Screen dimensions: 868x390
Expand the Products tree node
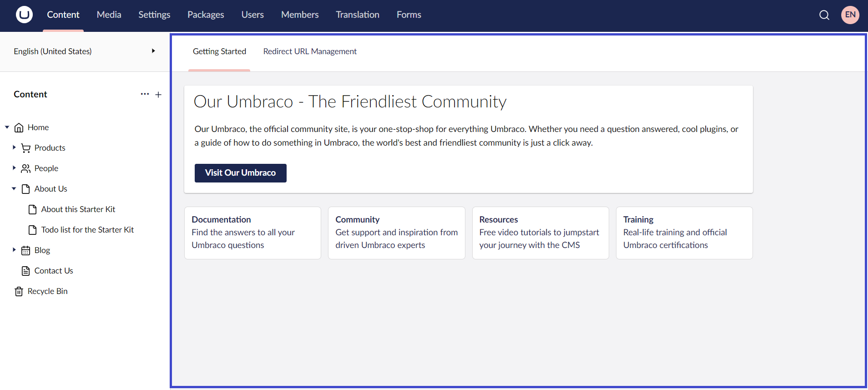pos(14,147)
